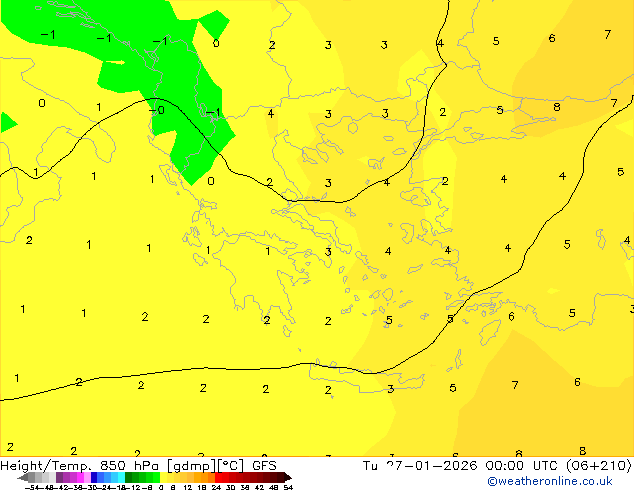Click the "3" temperature value over Crete
Viewport: 634px width, 490px height.
coord(391,389)
